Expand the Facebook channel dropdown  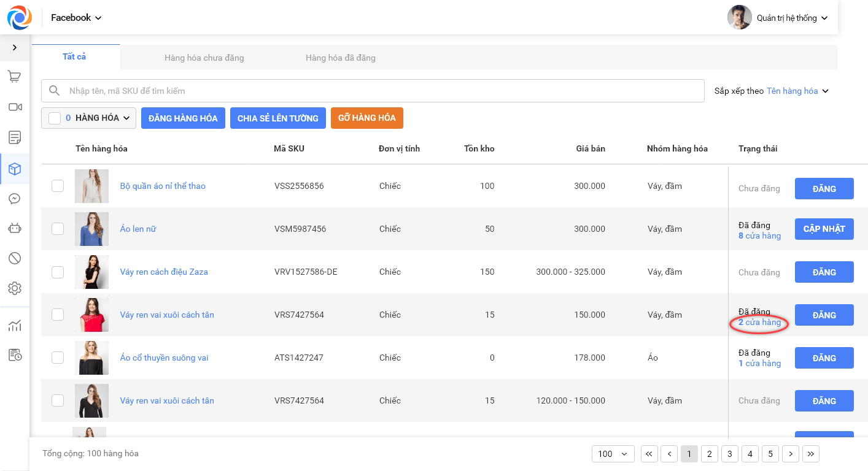(76, 18)
